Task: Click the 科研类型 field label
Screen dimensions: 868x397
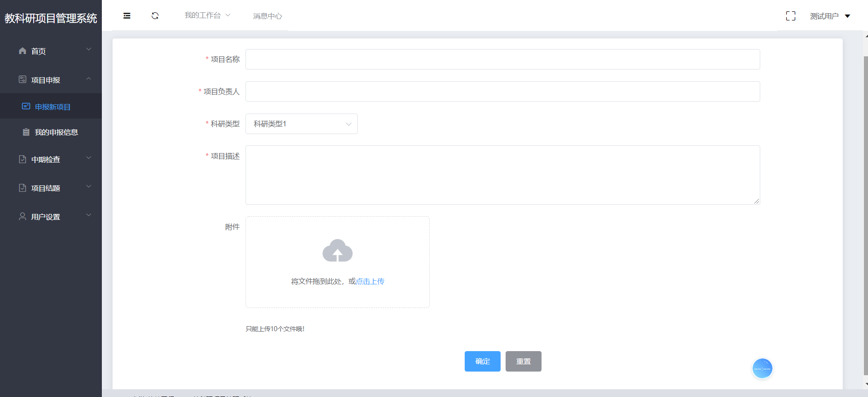Action: click(225, 124)
